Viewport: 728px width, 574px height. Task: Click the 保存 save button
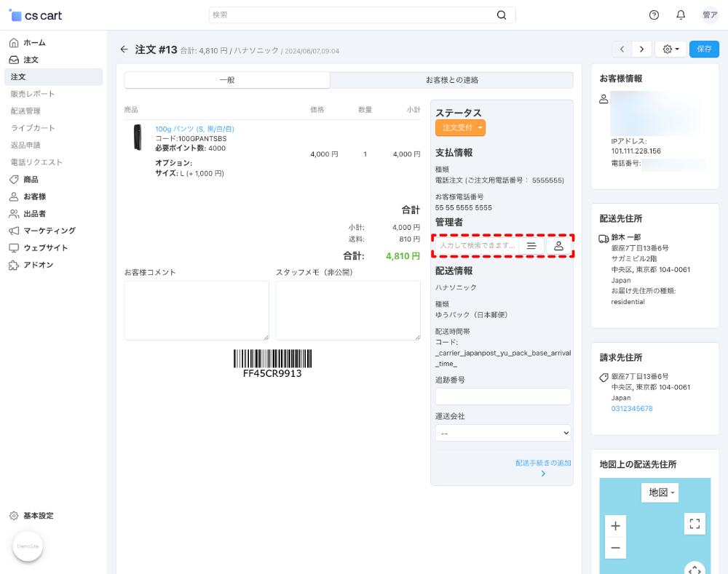click(x=704, y=49)
